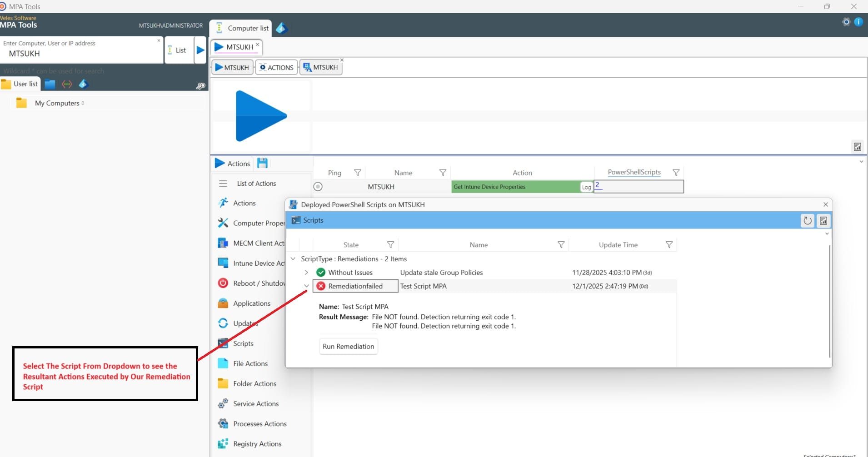Viewport: 868px width, 457px height.
Task: Open the settings gear icon
Action: click(x=846, y=22)
